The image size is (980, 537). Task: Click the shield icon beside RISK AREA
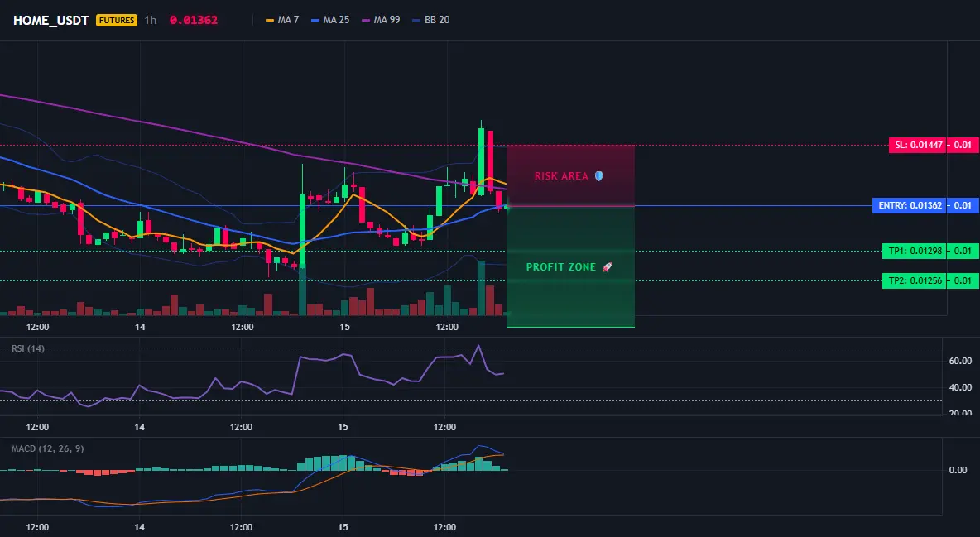pos(598,176)
